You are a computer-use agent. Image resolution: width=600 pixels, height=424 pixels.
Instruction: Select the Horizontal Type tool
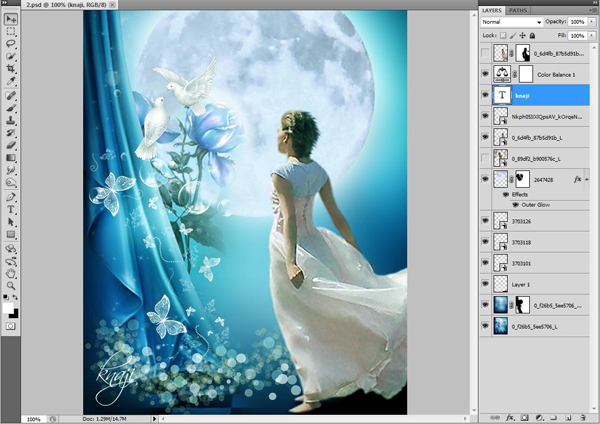(11, 209)
